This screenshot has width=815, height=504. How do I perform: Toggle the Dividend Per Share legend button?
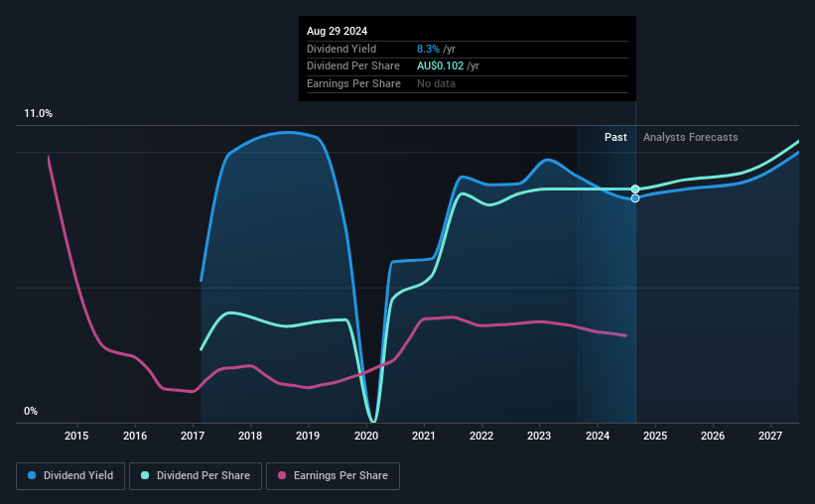196,476
